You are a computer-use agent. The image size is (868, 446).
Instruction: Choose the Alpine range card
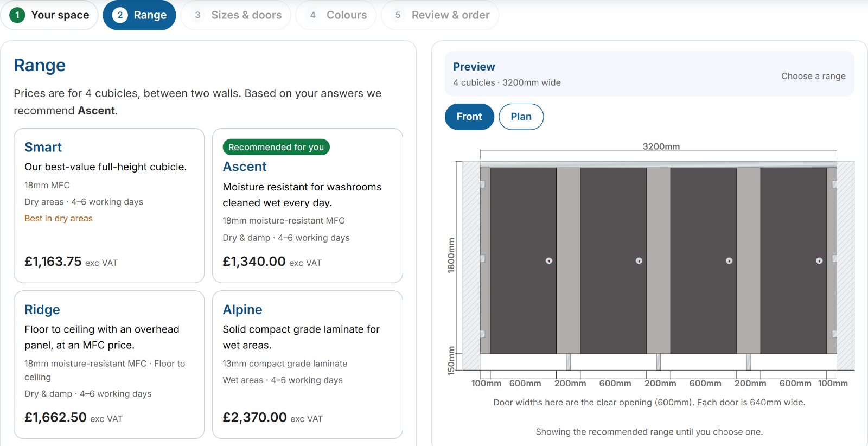pos(308,365)
